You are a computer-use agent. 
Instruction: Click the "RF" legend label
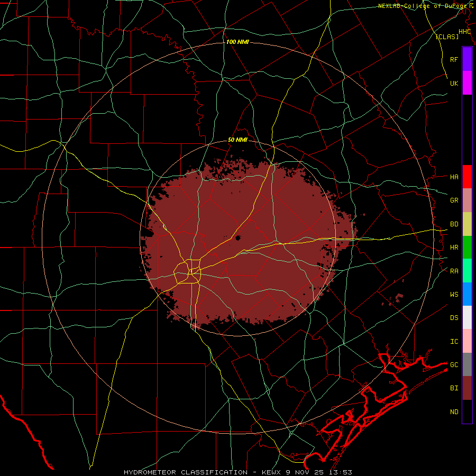(x=454, y=59)
